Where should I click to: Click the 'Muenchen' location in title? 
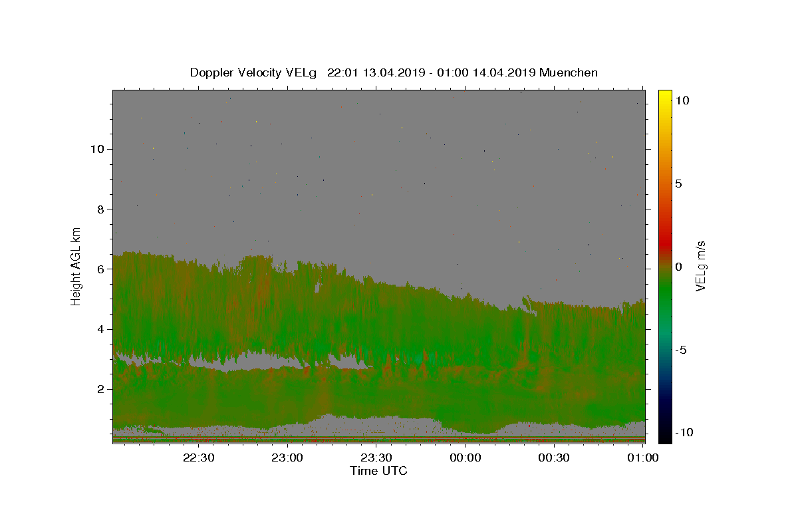569,73
